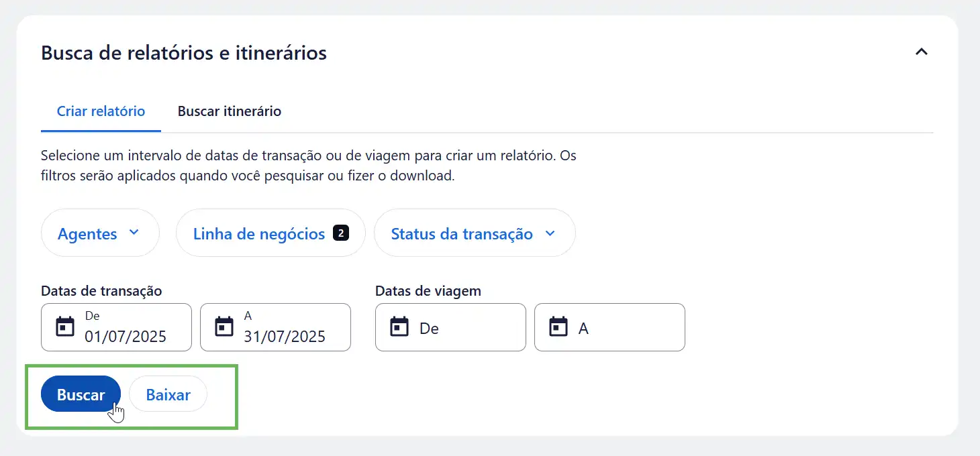Expand the Agentes dropdown chevron

coord(134,233)
